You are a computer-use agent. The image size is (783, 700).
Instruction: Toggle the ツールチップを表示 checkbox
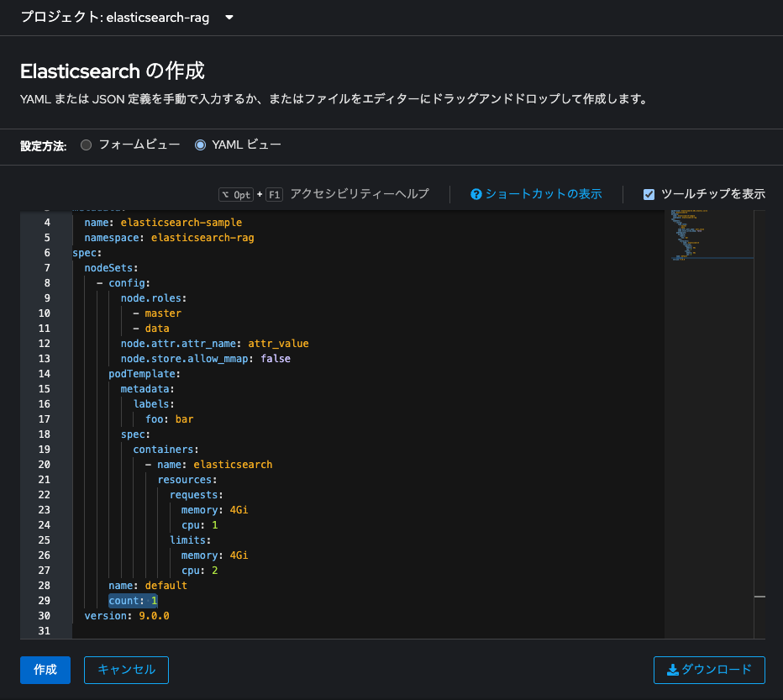[x=649, y=194]
